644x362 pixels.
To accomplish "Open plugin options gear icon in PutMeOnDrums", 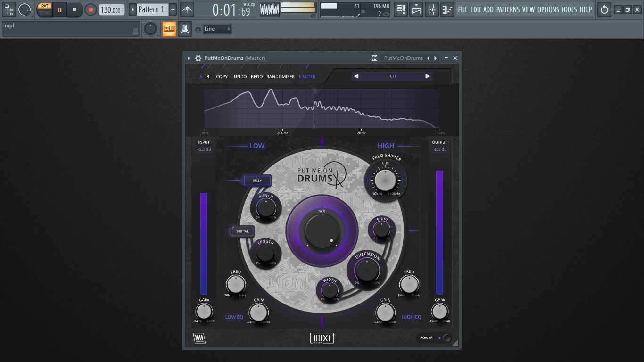I will click(x=198, y=58).
